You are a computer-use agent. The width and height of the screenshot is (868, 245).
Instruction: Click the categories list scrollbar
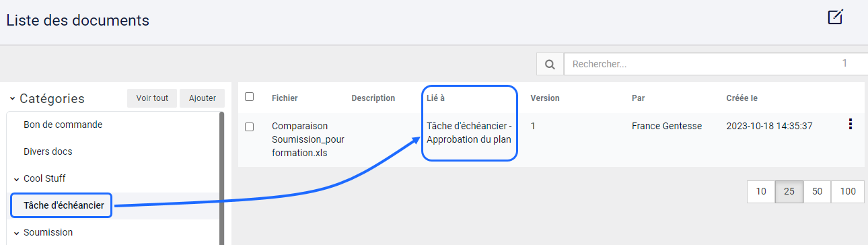click(x=222, y=178)
